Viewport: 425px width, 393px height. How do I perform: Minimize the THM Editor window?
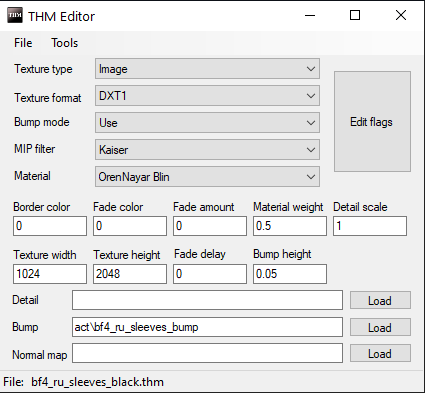[310, 15]
